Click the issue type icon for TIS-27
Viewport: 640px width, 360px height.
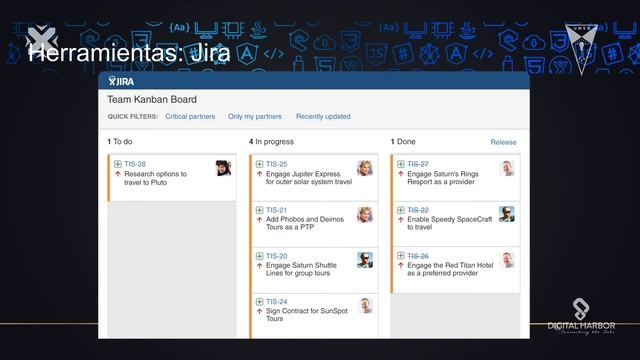tap(401, 164)
